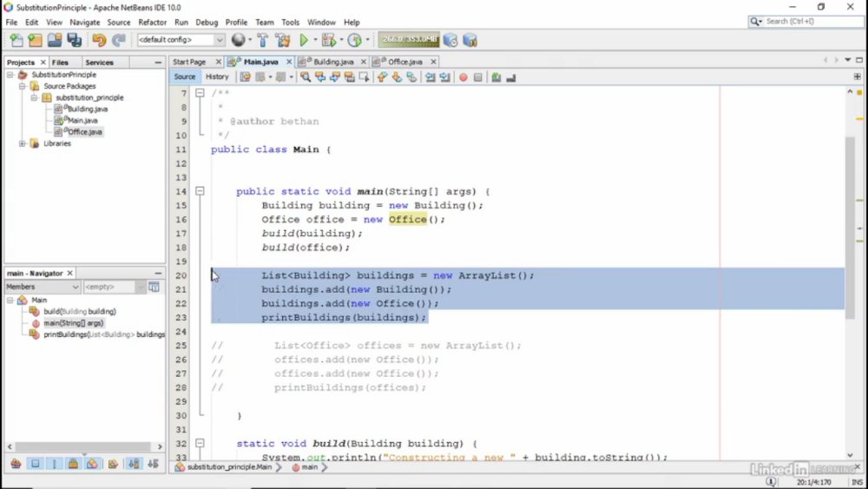
Task: Expand the Libraries node
Action: (x=23, y=143)
